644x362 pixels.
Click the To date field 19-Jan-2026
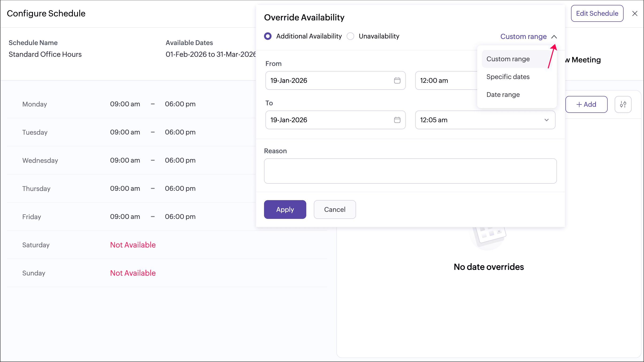327,120
